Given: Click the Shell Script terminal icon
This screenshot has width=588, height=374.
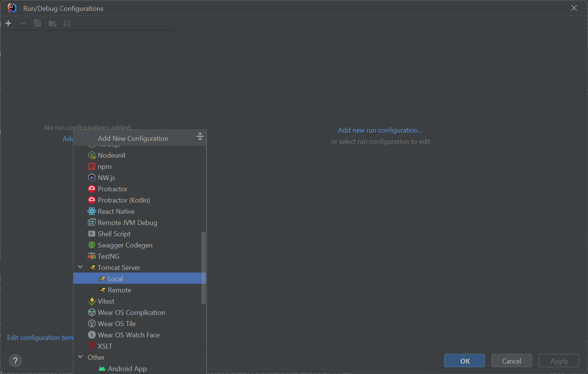Looking at the screenshot, I should (x=92, y=234).
